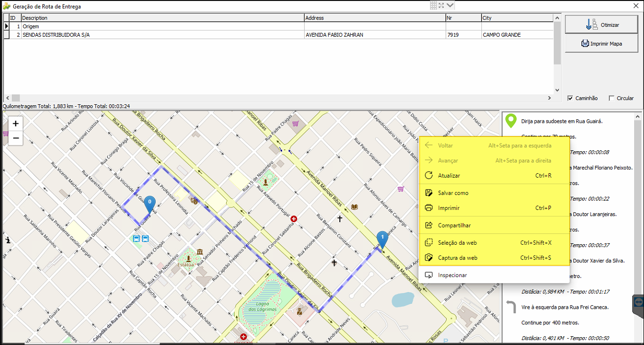The height and width of the screenshot is (345, 644).
Task: Click the Nr column header
Action: click(463, 18)
